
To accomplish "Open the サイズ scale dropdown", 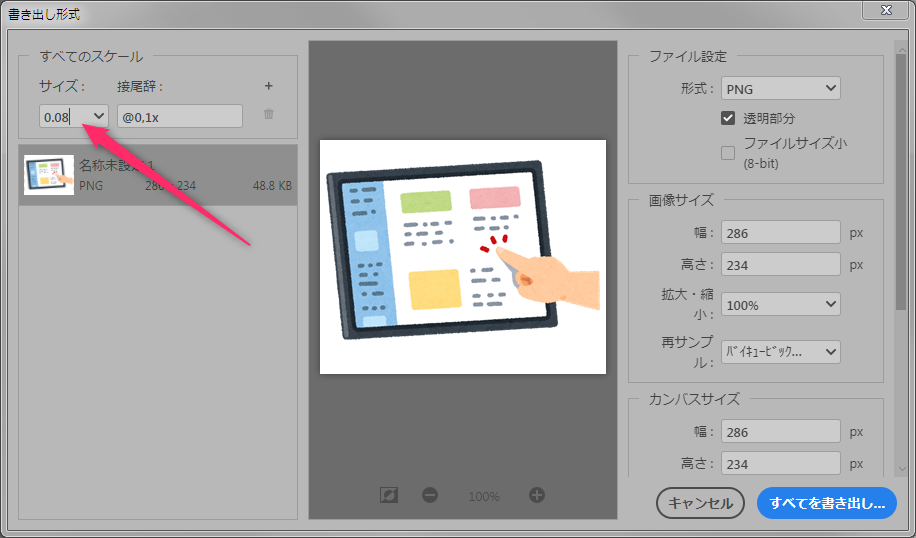I will pos(99,116).
